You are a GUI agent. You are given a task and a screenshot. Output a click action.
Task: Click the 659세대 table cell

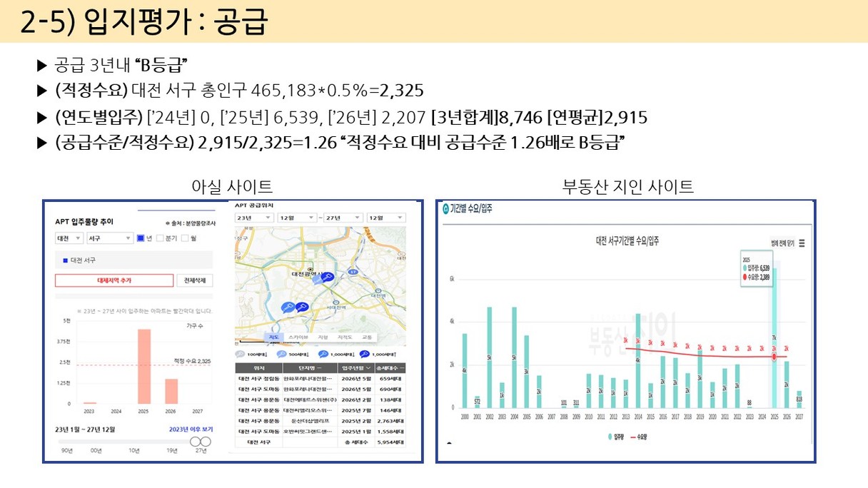coord(390,379)
